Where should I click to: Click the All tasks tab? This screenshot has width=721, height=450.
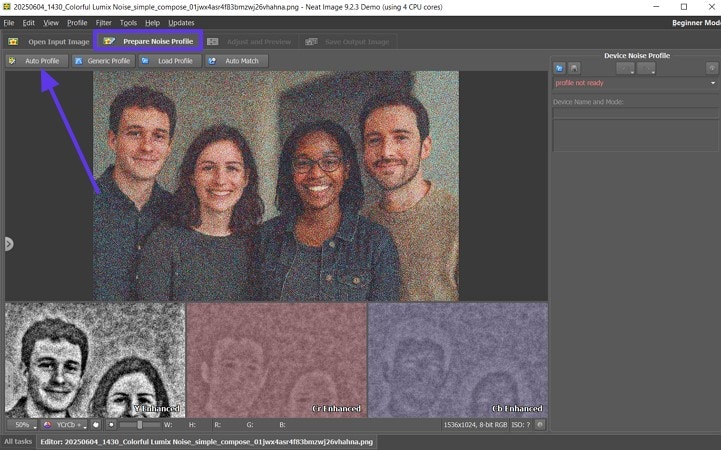click(18, 441)
